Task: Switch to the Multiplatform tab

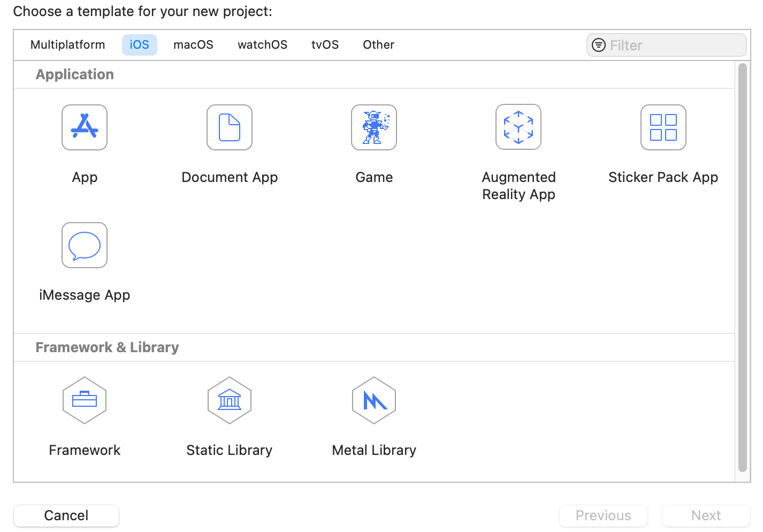Action: tap(68, 45)
